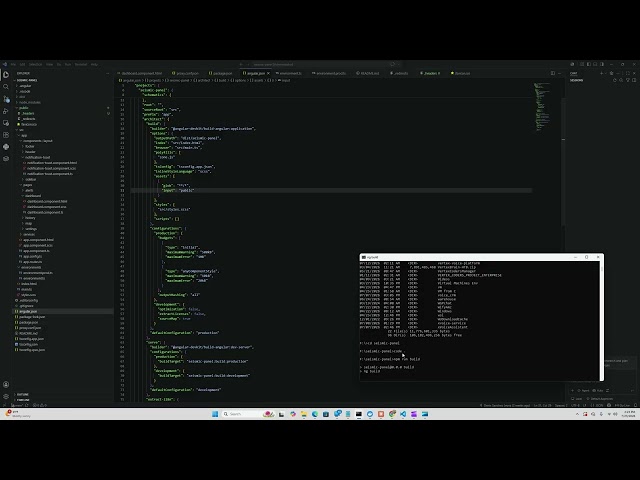Click the Explorer panel more actions ellipsis
This screenshot has height=480, width=640.
(x=108, y=73)
